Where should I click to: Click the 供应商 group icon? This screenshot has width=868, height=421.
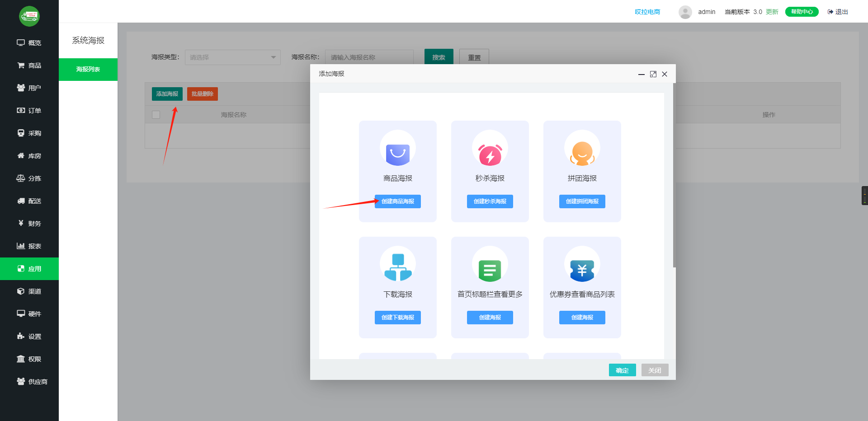coord(21,381)
